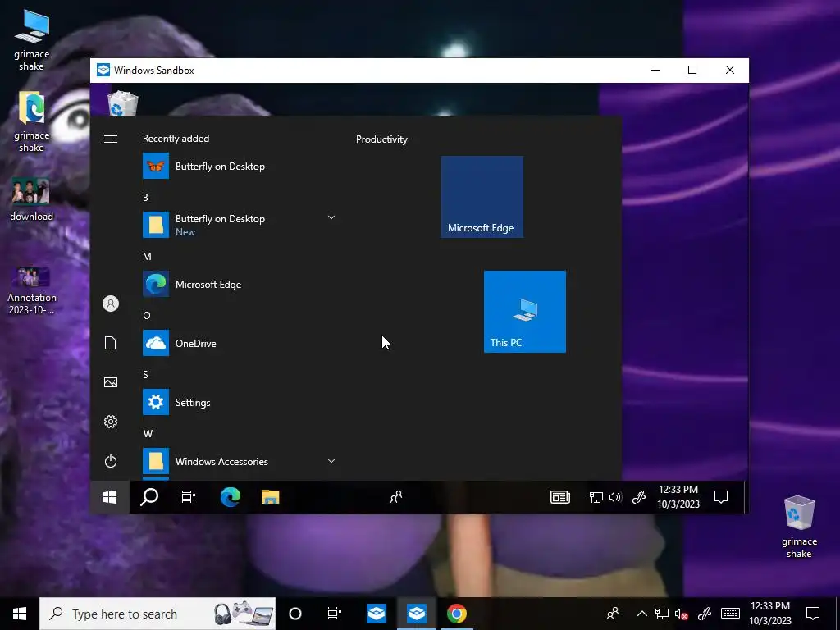Open host Task View button

tap(335, 614)
